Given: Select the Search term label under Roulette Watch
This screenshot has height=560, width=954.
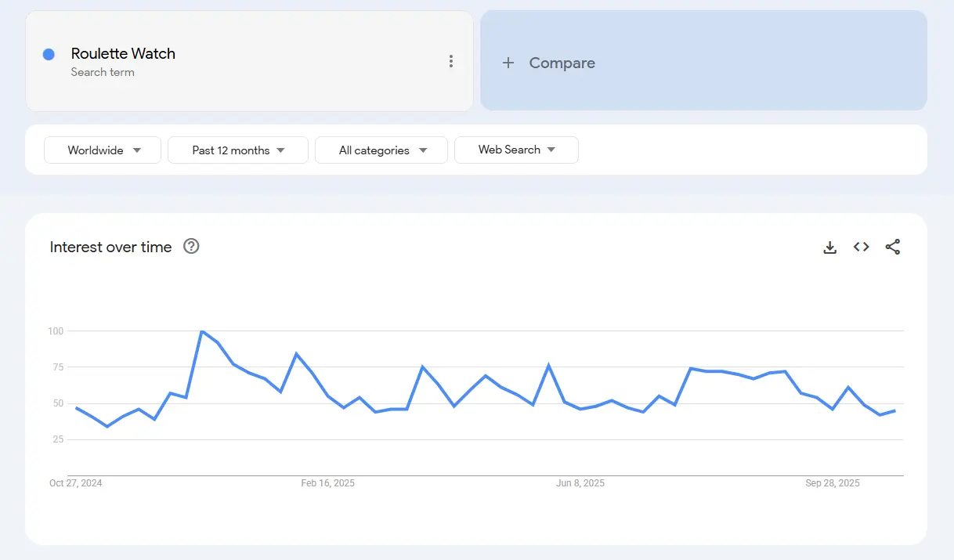Looking at the screenshot, I should click(103, 72).
